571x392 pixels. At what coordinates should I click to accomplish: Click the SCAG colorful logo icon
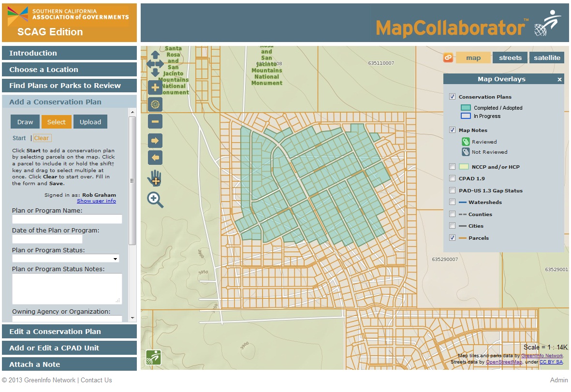[x=18, y=14]
